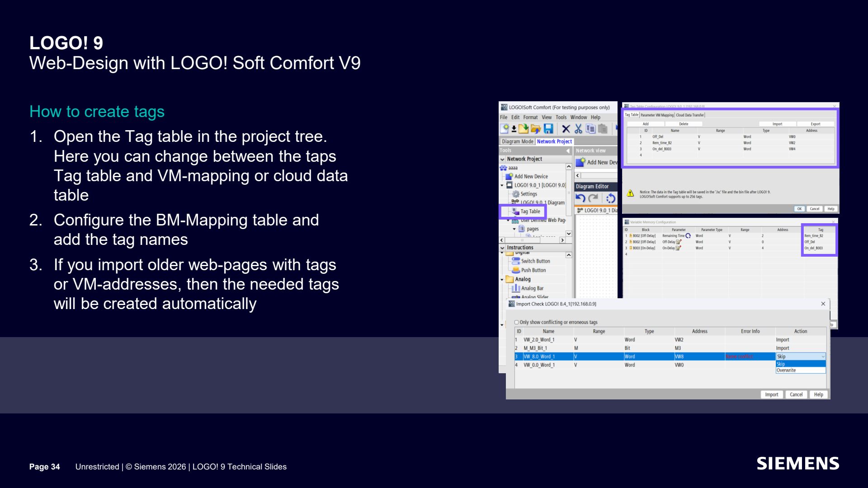This screenshot has width=868, height=488.
Task: Click the edit icon next to Off-Delay
Action: point(679,242)
